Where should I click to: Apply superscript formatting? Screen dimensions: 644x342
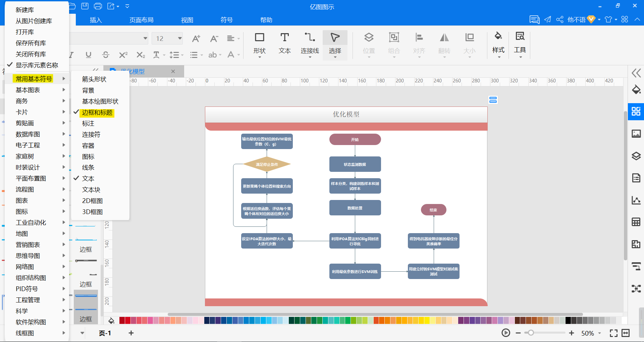pos(123,55)
